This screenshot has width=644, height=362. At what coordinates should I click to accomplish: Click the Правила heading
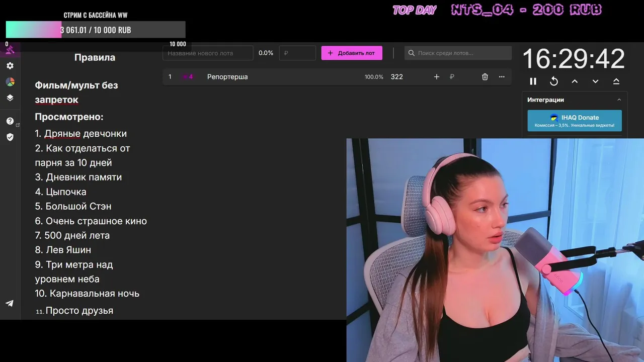click(x=95, y=57)
